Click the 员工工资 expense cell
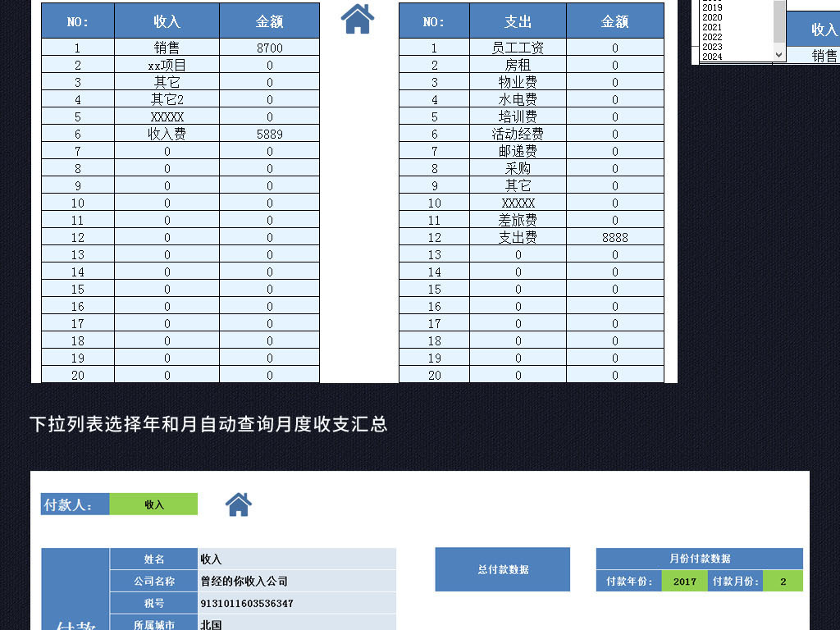840x630 pixels. [518, 48]
